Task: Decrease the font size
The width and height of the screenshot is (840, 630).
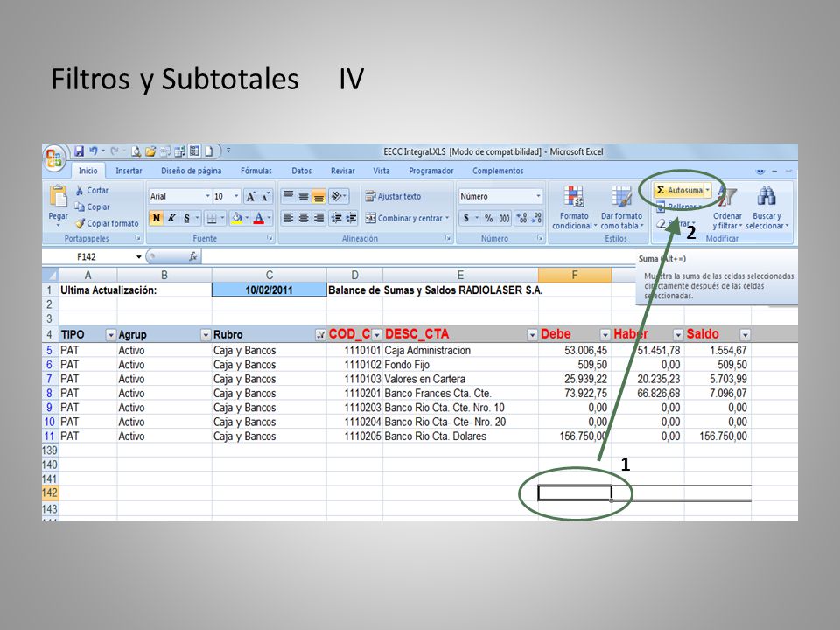Action: coord(265,197)
